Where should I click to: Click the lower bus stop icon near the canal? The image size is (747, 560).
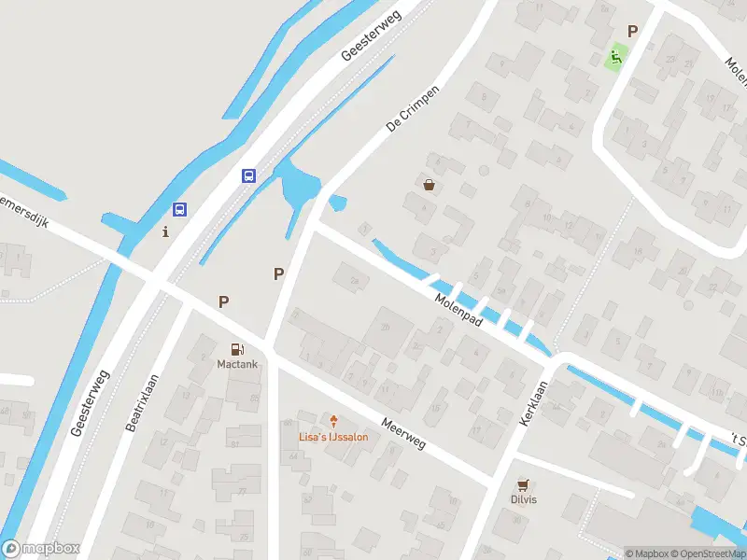pyautogui.click(x=179, y=209)
